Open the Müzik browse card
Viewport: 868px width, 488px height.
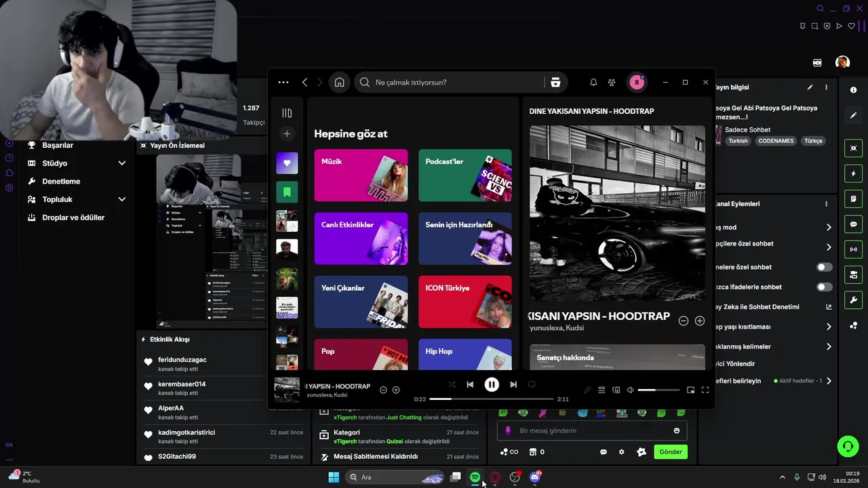pyautogui.click(x=361, y=176)
